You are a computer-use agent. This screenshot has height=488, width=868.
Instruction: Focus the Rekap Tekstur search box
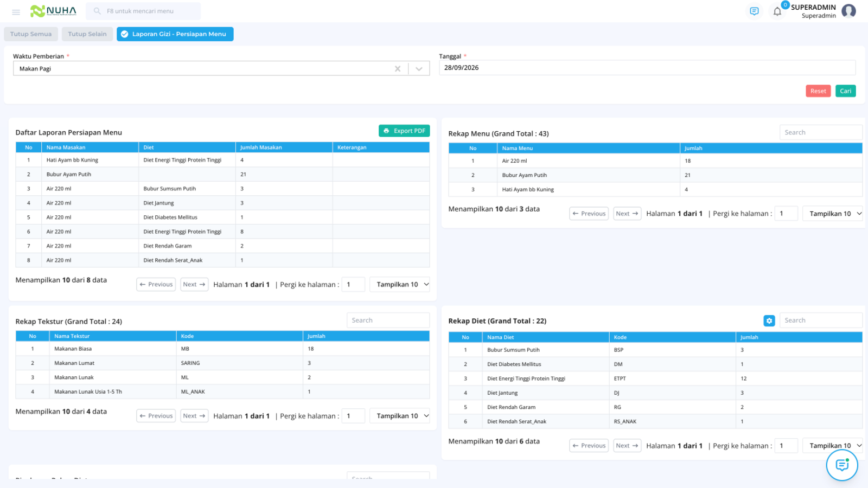388,320
